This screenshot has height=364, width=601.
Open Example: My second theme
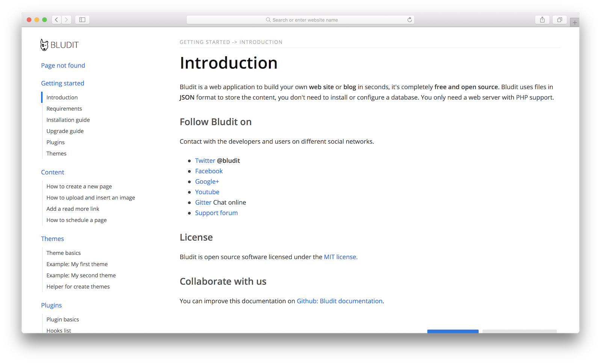coord(81,275)
